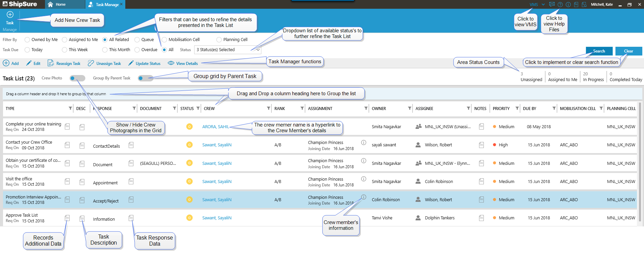Screen dimensions: 644x254
Task: Click yellow status icon in Promotion Interview row
Action: (189, 199)
